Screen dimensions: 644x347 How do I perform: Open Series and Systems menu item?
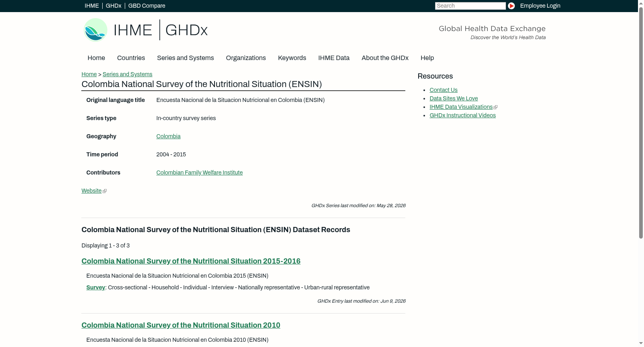pos(186,58)
